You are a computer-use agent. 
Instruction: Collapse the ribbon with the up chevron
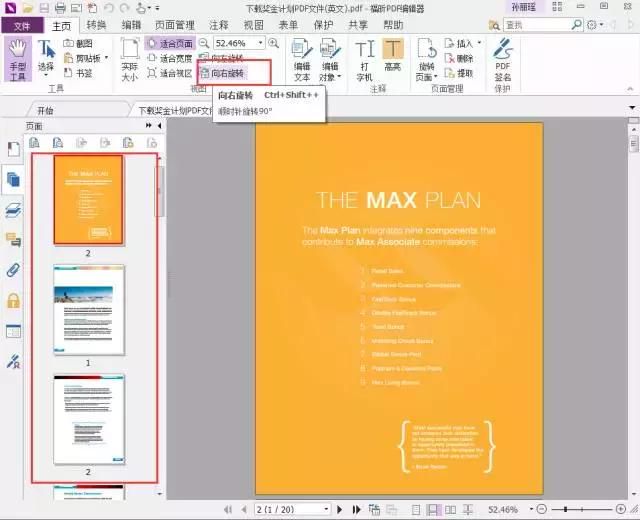click(x=630, y=89)
